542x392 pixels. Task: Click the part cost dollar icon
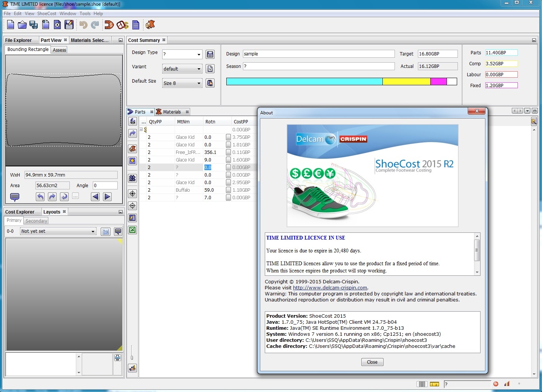tap(109, 25)
